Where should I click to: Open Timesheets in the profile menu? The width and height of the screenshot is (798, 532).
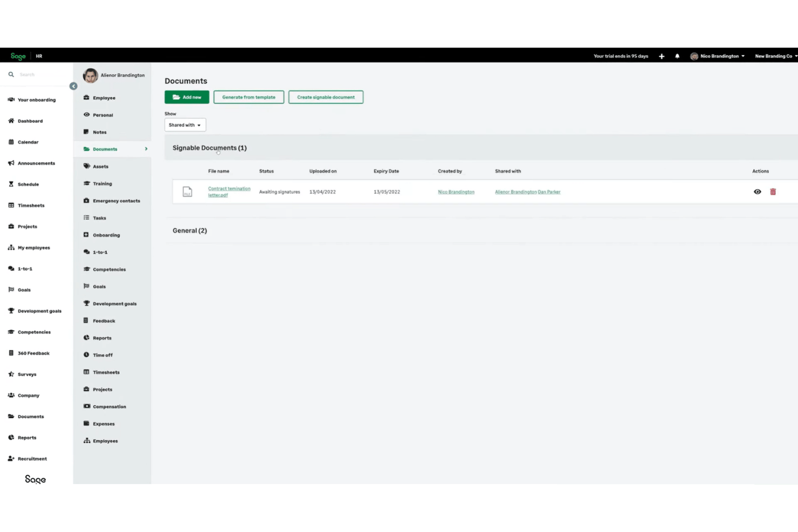coord(106,372)
